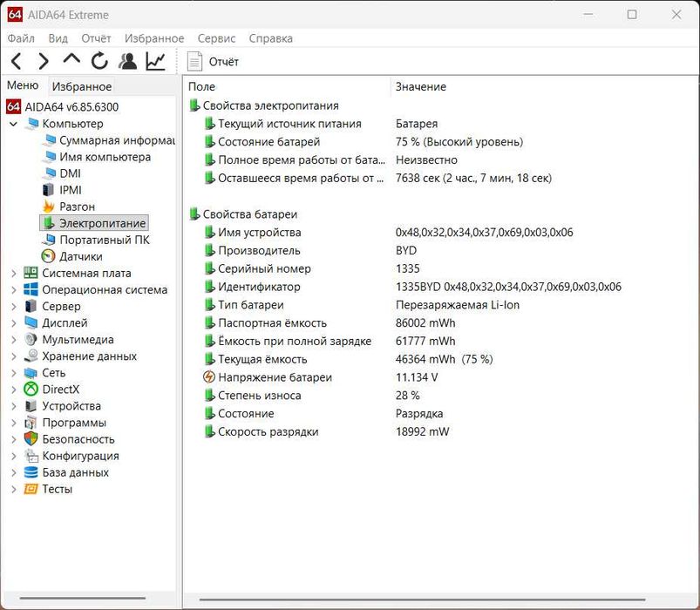The width and height of the screenshot is (700, 610).
Task: Expand the Мультимедиа tree node
Action: (13, 340)
